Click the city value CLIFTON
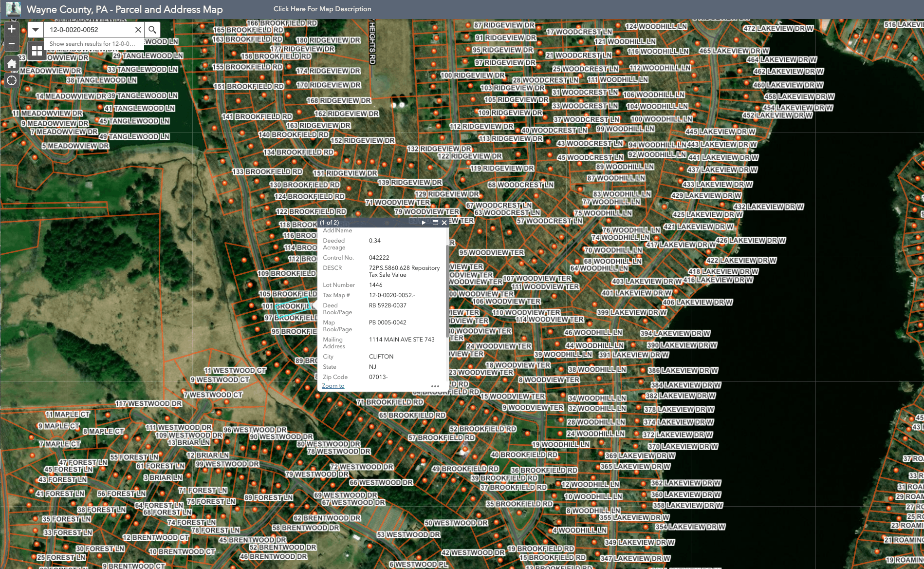 point(381,357)
